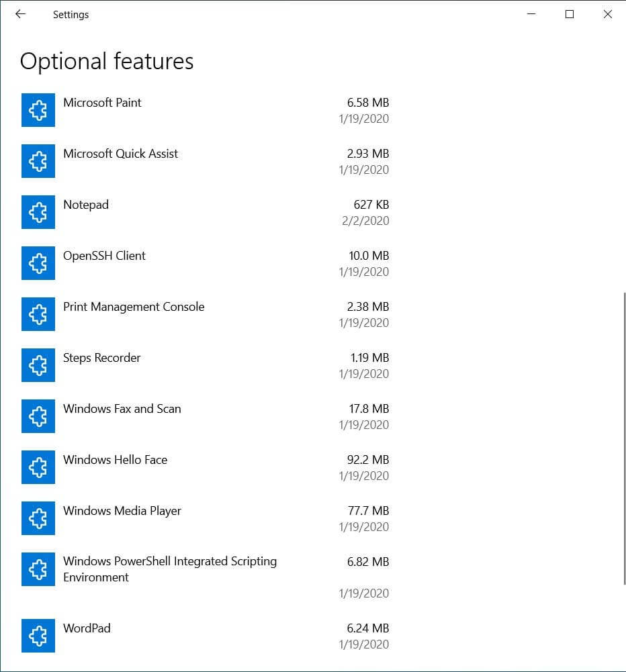The image size is (626, 672).
Task: Click the Print Management Console icon
Action: [38, 314]
